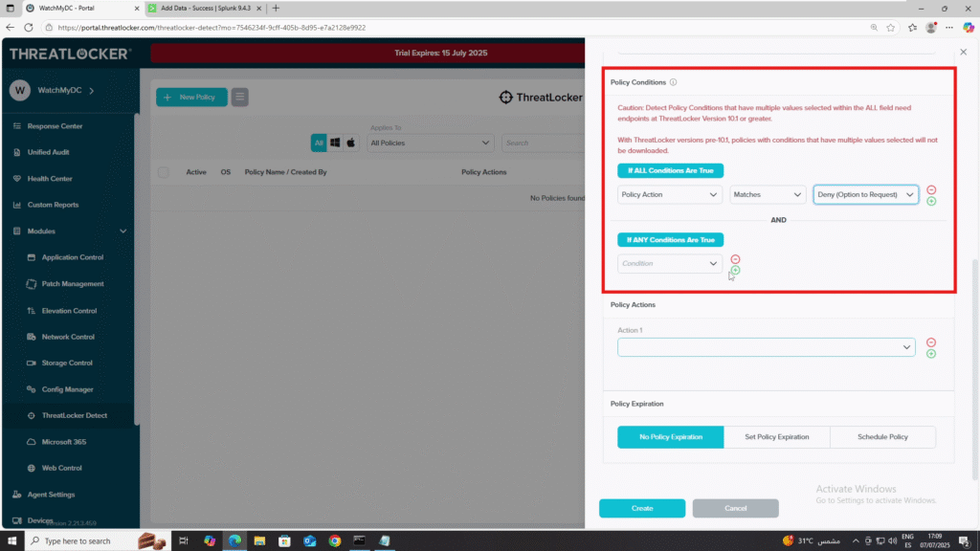Switch to Splunk Add Data tab
This screenshot has height=551, width=980.
[205, 8]
